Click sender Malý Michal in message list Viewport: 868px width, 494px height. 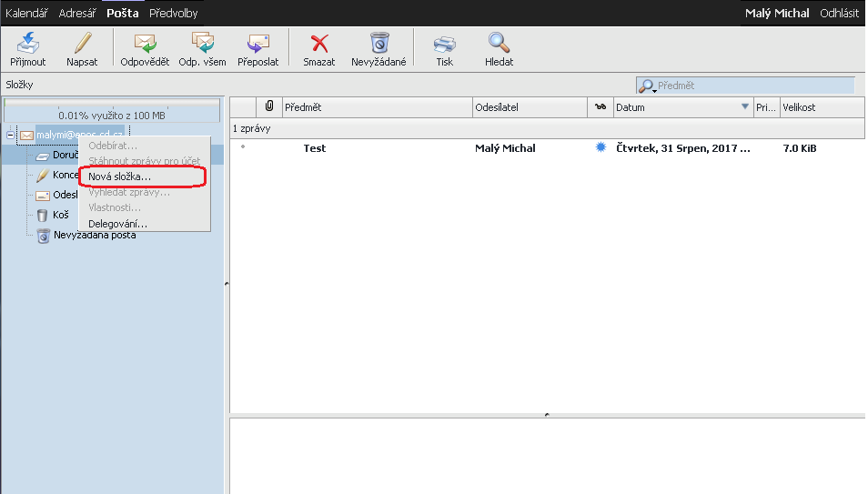[505, 148]
